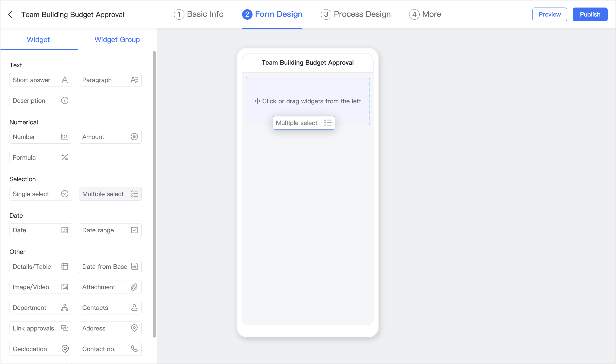The image size is (616, 364).
Task: Publish the approval form
Action: click(590, 14)
